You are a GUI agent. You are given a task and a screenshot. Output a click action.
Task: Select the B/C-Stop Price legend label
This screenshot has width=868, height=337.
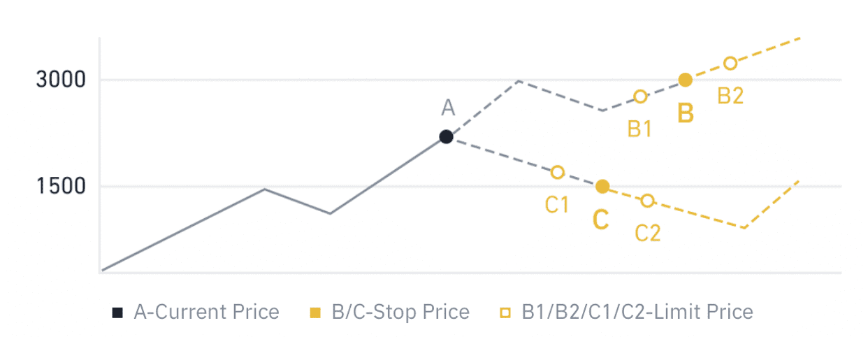pos(400,312)
